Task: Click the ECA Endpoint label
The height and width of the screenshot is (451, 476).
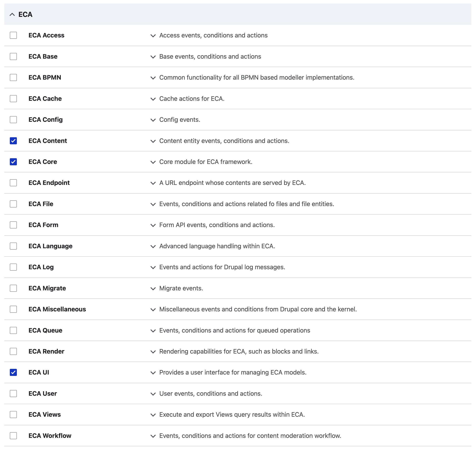Action: point(49,183)
